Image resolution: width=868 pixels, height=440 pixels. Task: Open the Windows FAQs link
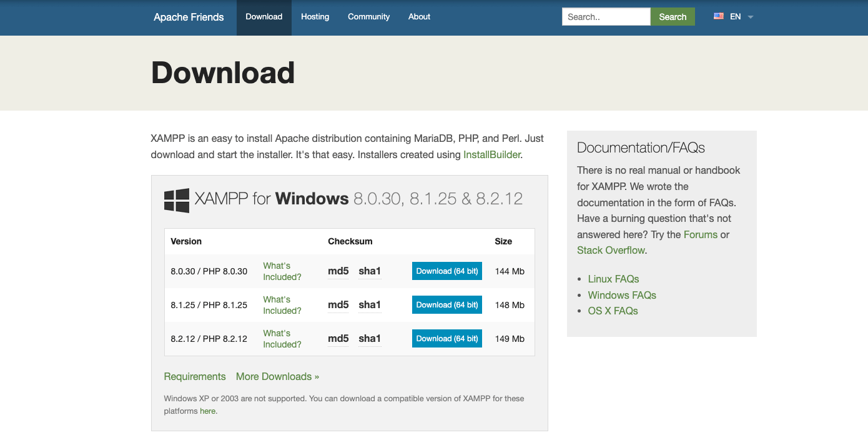coord(622,295)
